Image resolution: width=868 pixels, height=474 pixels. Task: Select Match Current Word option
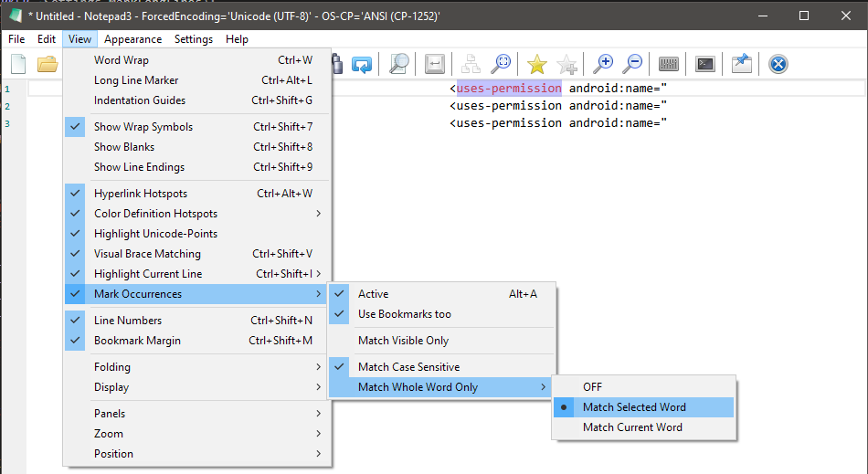click(x=643, y=427)
